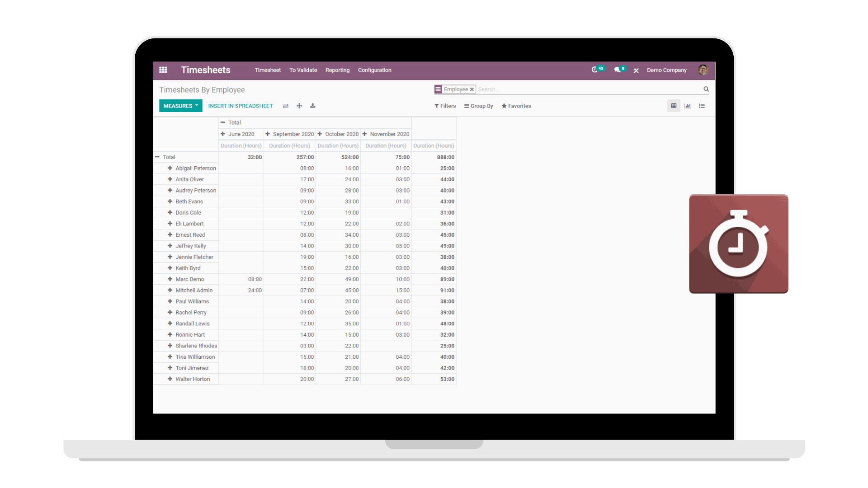Open the Measures dropdown menu
868x488 pixels.
(x=180, y=105)
